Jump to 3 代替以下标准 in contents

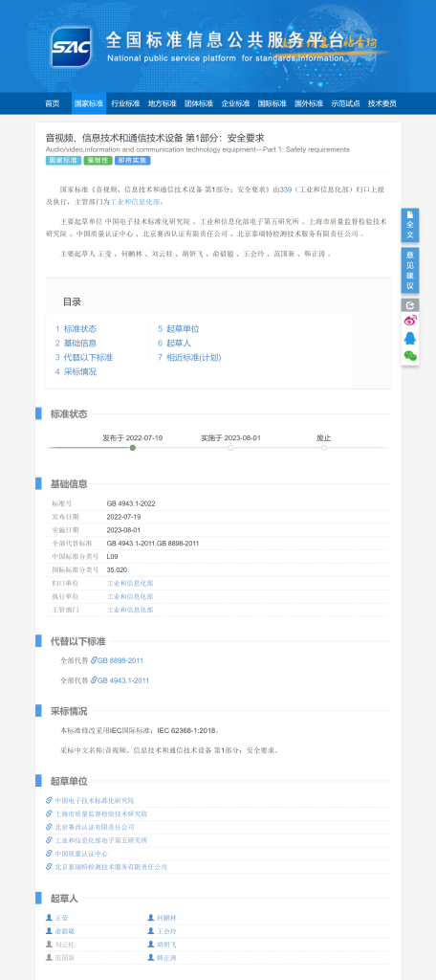click(84, 358)
